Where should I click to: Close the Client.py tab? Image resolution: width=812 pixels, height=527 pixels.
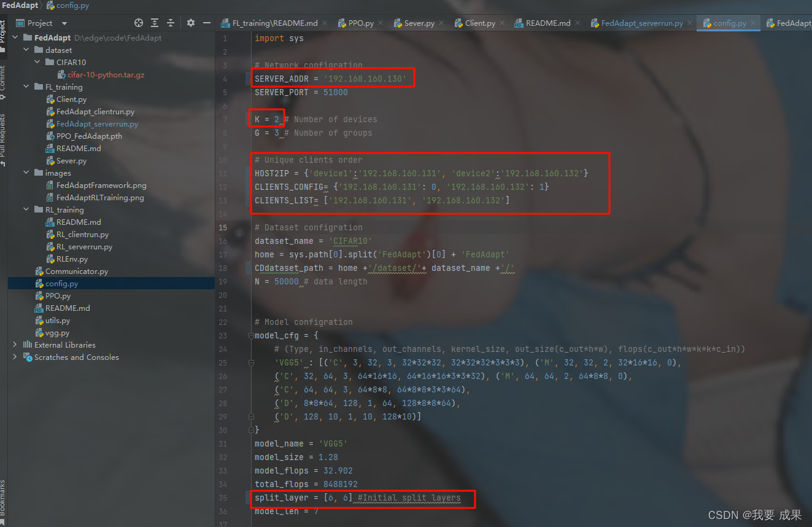tap(503, 23)
